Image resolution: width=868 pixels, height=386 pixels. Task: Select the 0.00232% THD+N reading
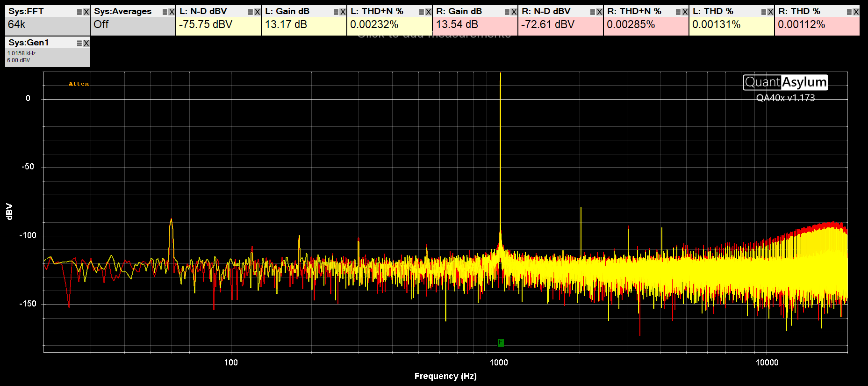click(x=374, y=24)
